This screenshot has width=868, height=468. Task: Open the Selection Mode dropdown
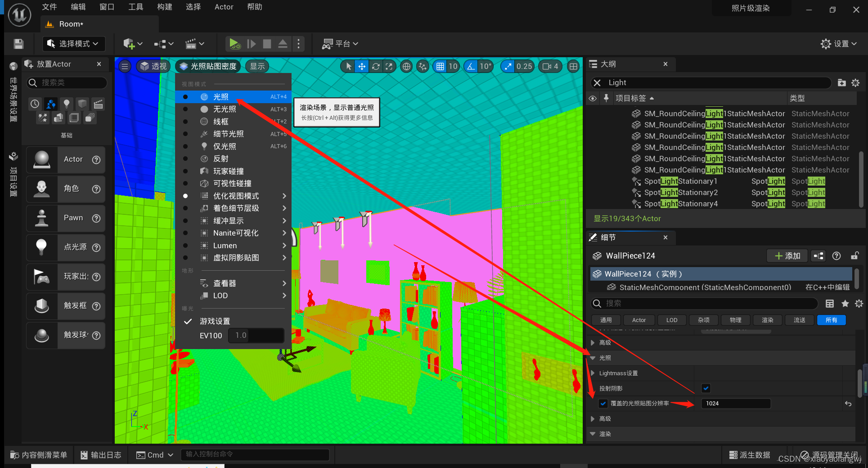pyautogui.click(x=74, y=44)
